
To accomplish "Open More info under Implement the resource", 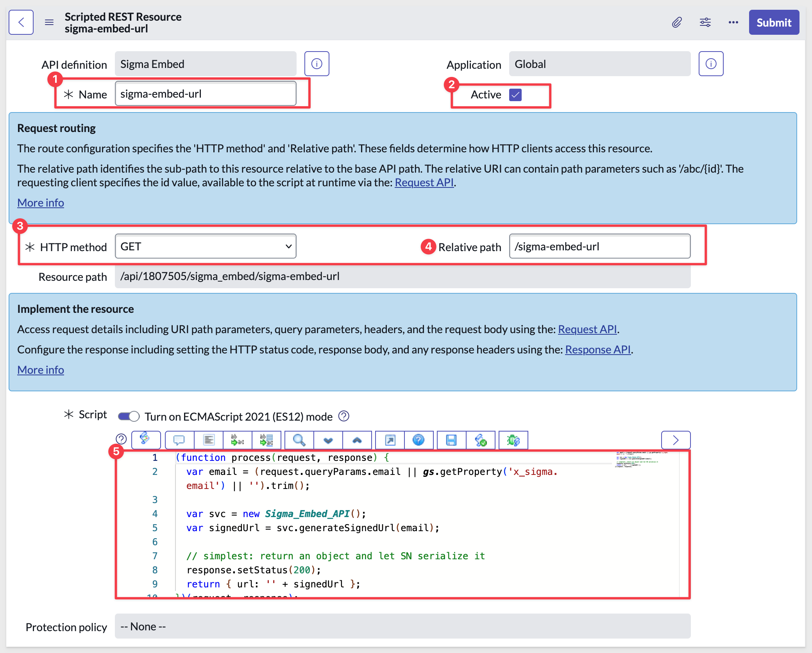I will pyautogui.click(x=41, y=370).
